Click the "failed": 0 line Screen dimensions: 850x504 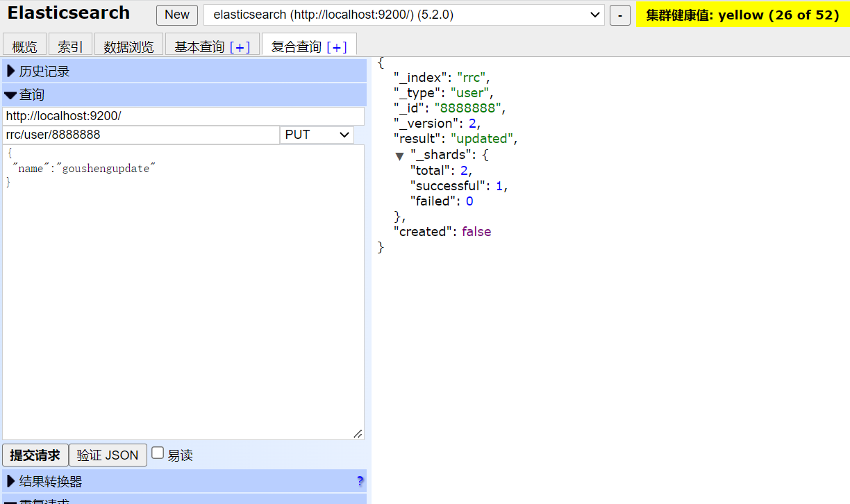(x=442, y=201)
